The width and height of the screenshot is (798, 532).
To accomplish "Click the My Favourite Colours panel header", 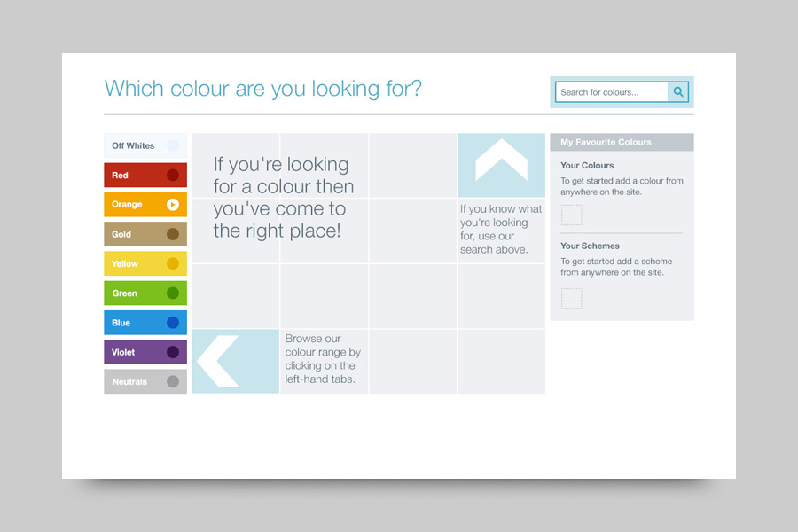I will 621,142.
